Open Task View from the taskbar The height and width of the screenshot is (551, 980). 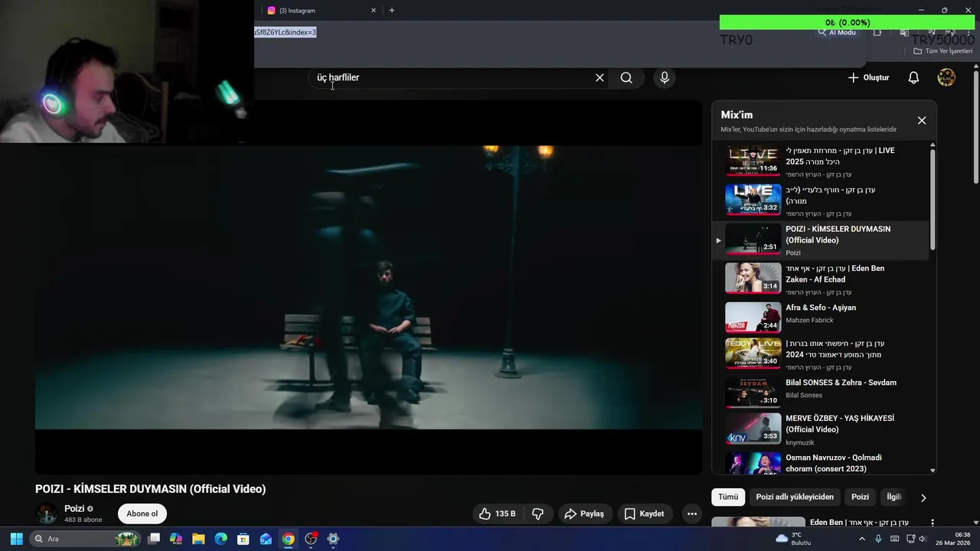[154, 539]
